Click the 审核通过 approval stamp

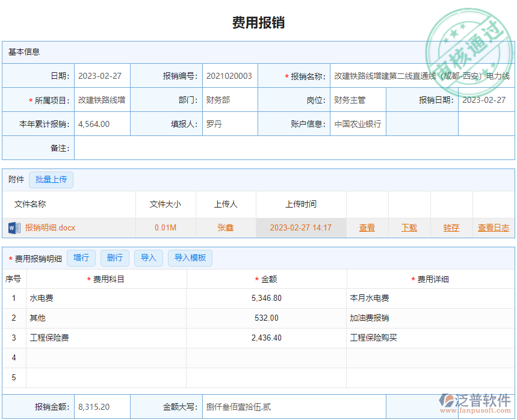tap(469, 36)
